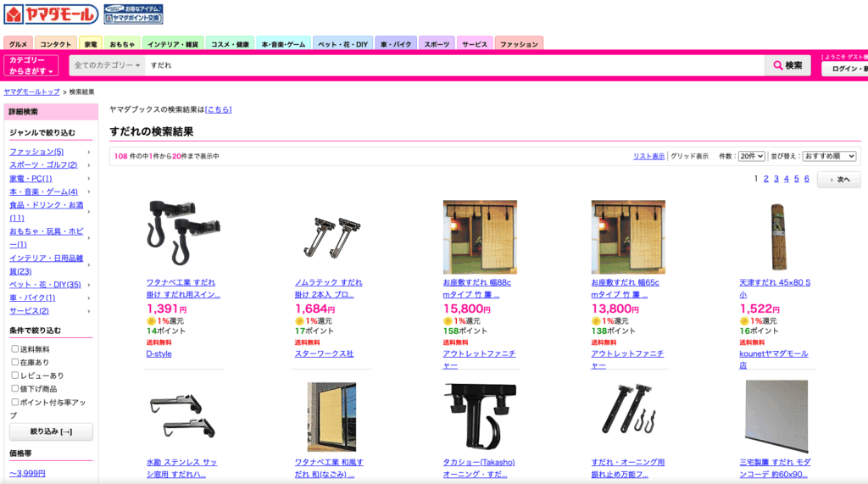Filter by 本・音楽・ゲーム(4) genre

point(44,192)
